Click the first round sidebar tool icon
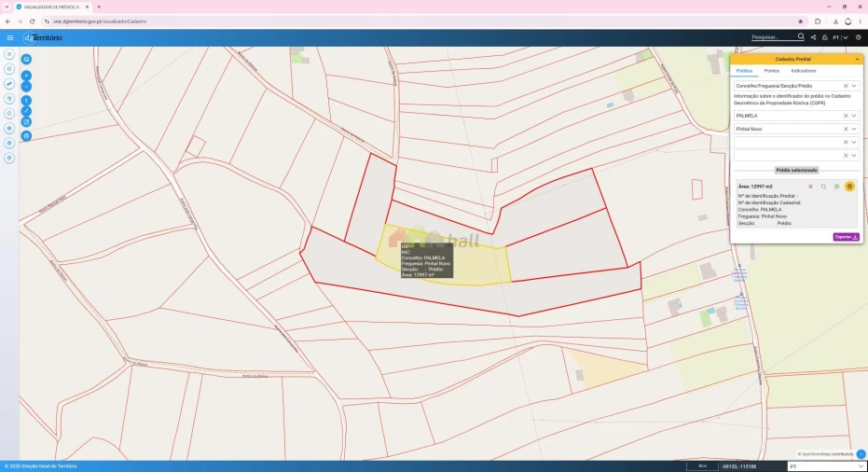 (x=9, y=54)
